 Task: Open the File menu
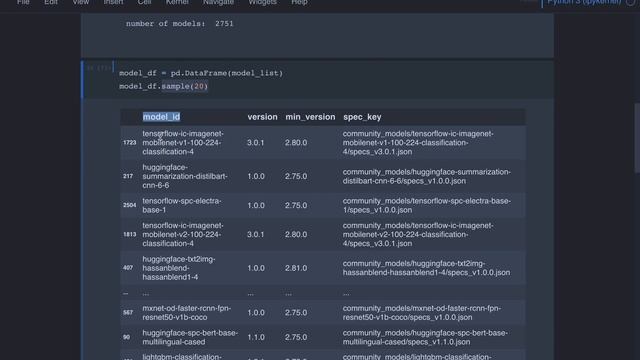23,2
